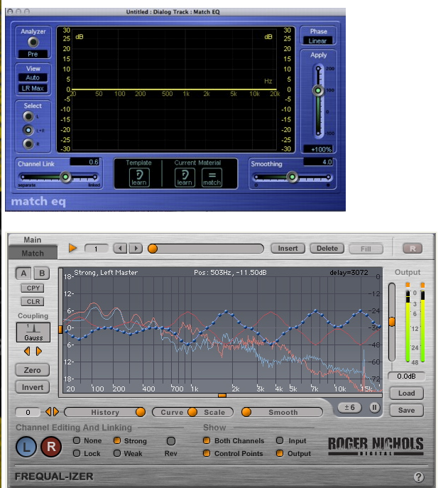The image size is (448, 488).
Task: Select the L channel radio button
Action: point(28,116)
